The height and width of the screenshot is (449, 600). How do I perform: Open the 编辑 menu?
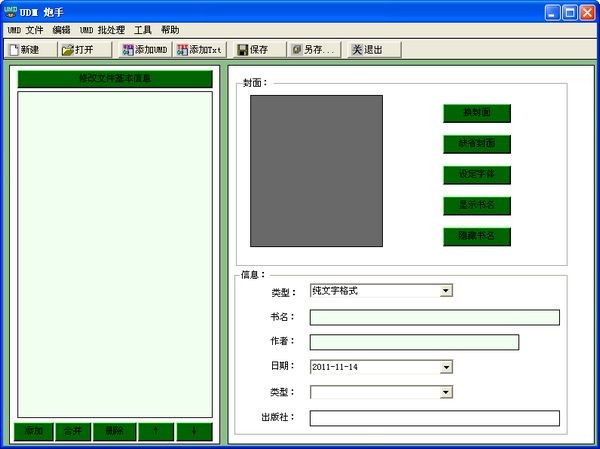tap(61, 30)
